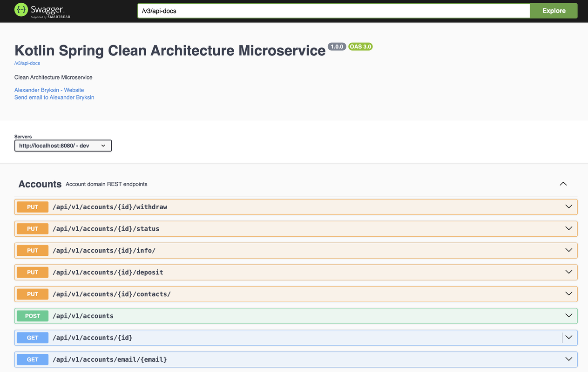Click the POST badge on /api/v1/accounts
The height and width of the screenshot is (372, 588).
click(x=33, y=316)
